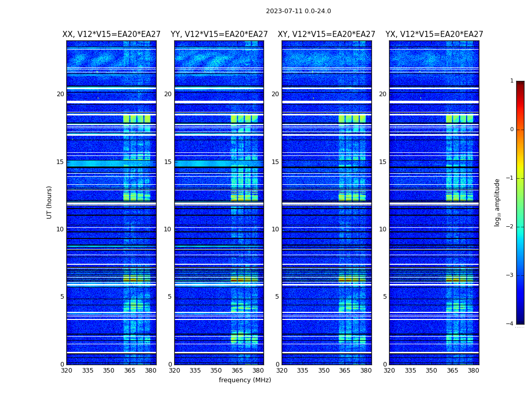Click the 350 MHz tick under the YY panel

pos(216,371)
